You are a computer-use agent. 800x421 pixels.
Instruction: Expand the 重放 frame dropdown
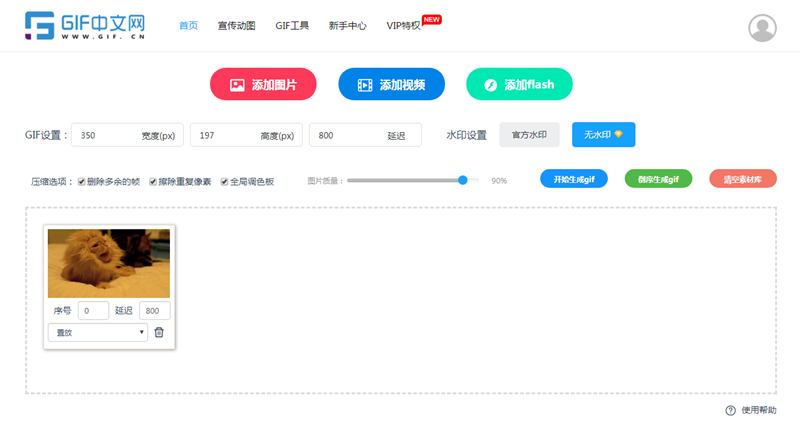pos(98,332)
